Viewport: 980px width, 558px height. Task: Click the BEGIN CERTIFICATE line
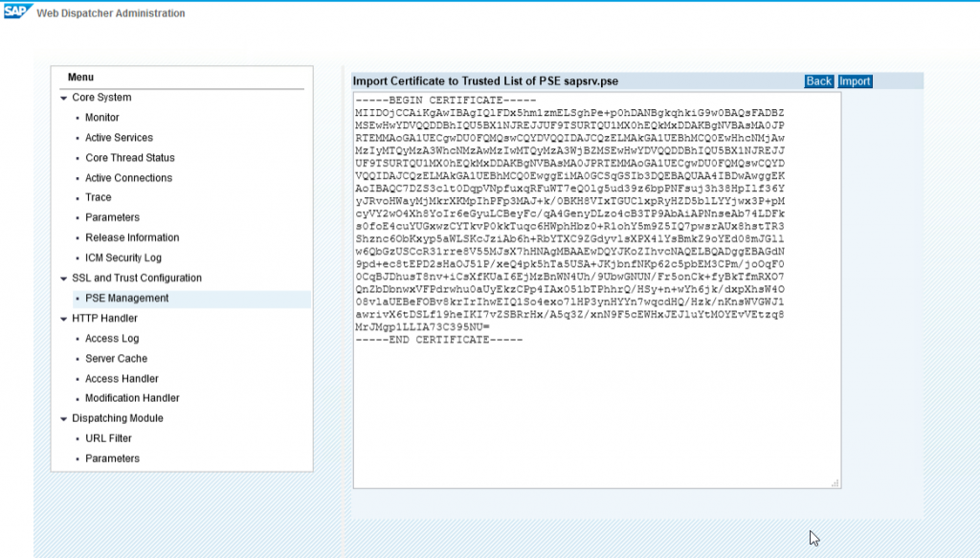[446, 100]
